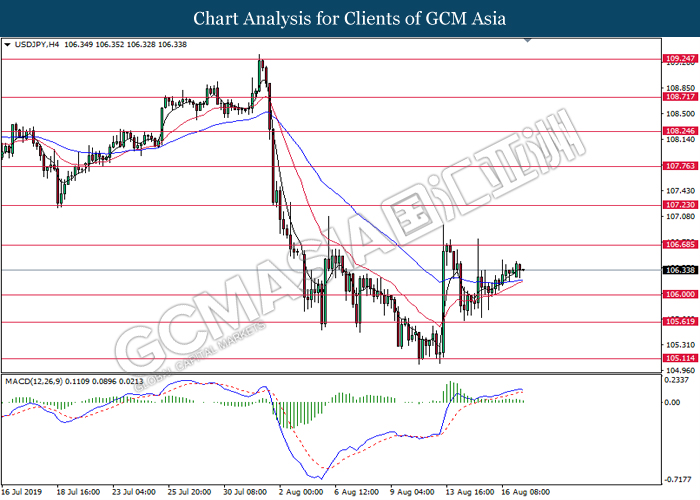Click the 6 Aug 12:00 time label
Image resolution: width=700 pixels, height=500 pixels.
[x=357, y=492]
